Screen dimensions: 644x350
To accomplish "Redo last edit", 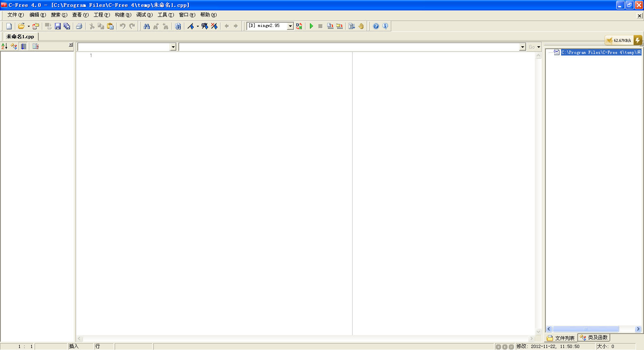I will 132,26.
